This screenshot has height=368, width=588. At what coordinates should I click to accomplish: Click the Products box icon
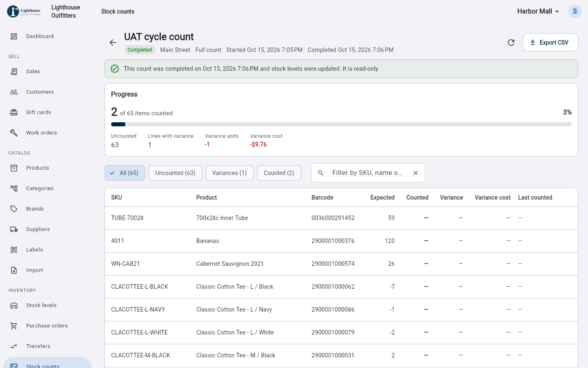(14, 168)
